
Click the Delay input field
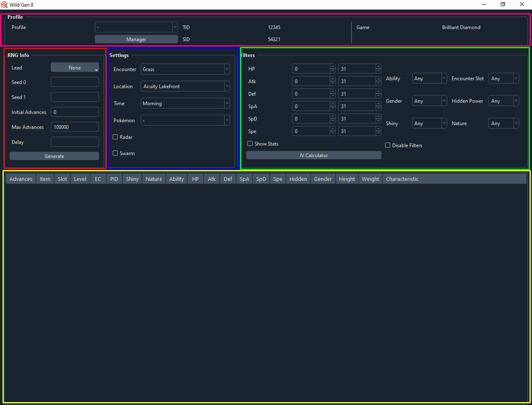point(75,142)
